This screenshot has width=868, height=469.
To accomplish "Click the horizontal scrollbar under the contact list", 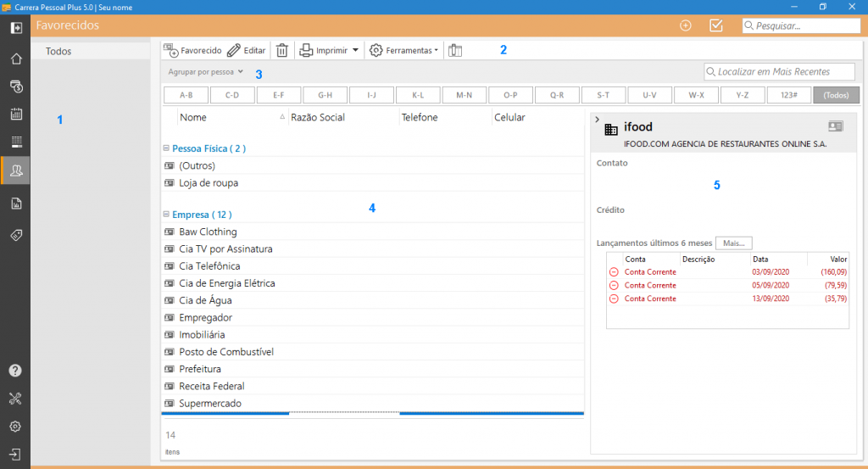I will click(x=343, y=413).
